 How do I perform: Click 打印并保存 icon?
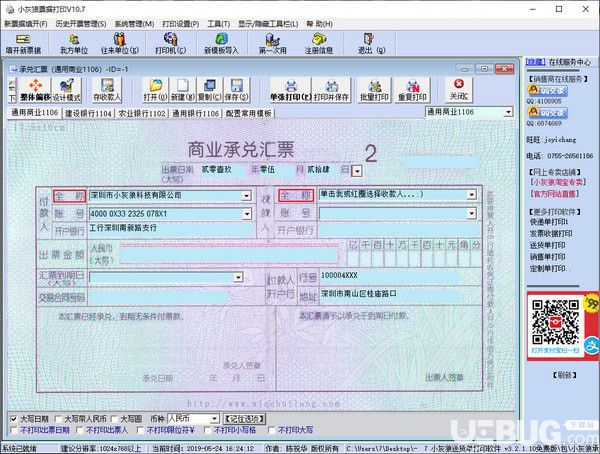(x=331, y=90)
